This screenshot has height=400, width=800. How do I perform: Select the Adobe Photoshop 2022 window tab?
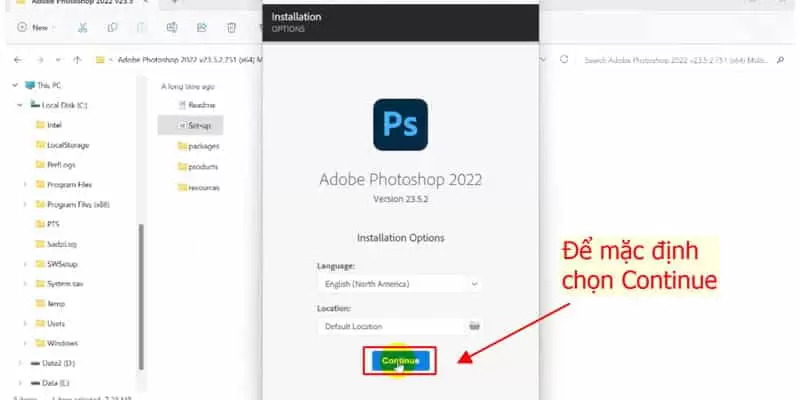(82, 3)
